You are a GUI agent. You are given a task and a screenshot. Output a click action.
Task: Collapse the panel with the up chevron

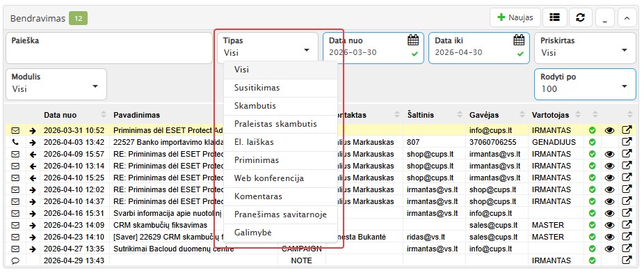click(627, 17)
